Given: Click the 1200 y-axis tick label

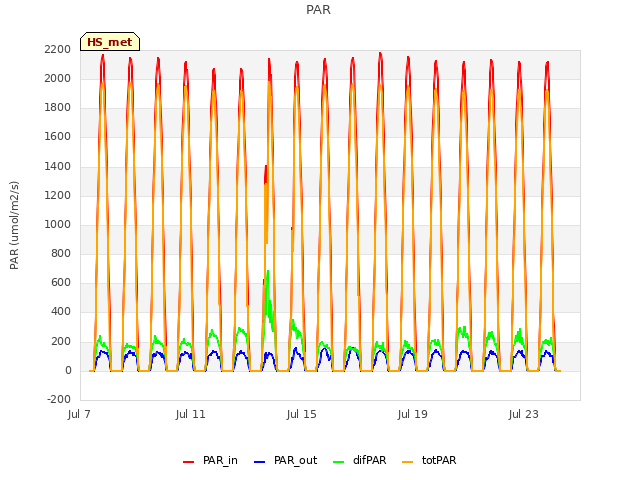Looking at the screenshot, I should [58, 195].
